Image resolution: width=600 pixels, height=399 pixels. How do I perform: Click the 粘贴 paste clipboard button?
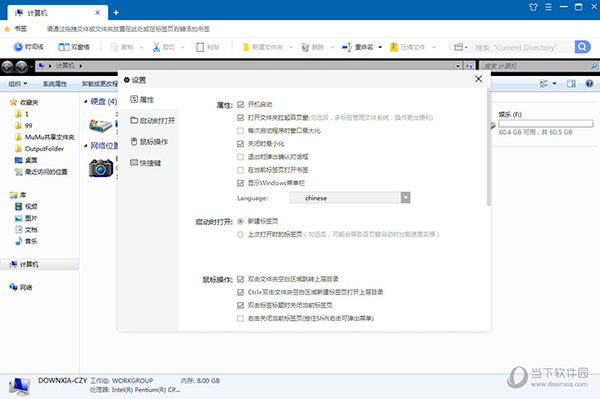[208, 47]
